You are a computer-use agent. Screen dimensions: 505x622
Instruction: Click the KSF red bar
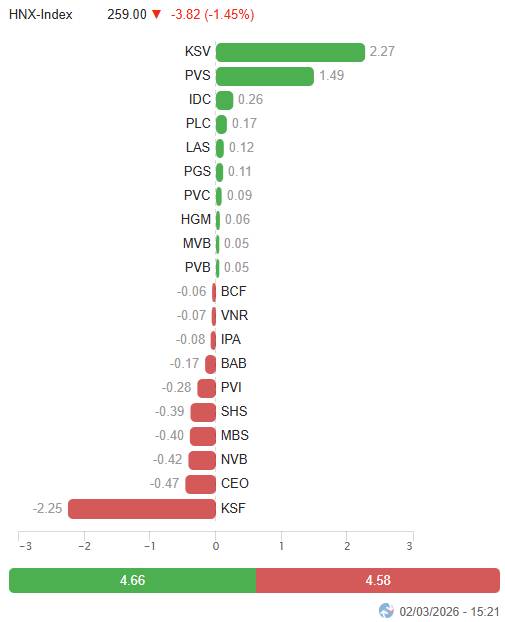tap(142, 509)
